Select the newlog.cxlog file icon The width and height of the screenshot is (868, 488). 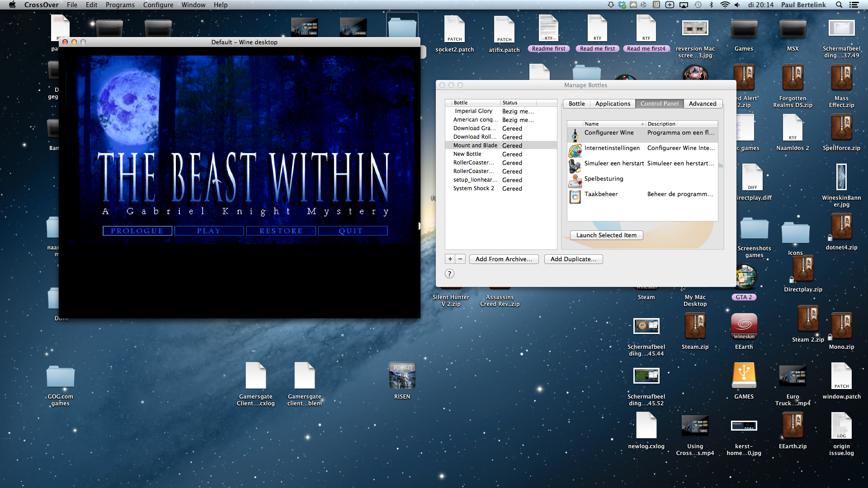point(646,426)
